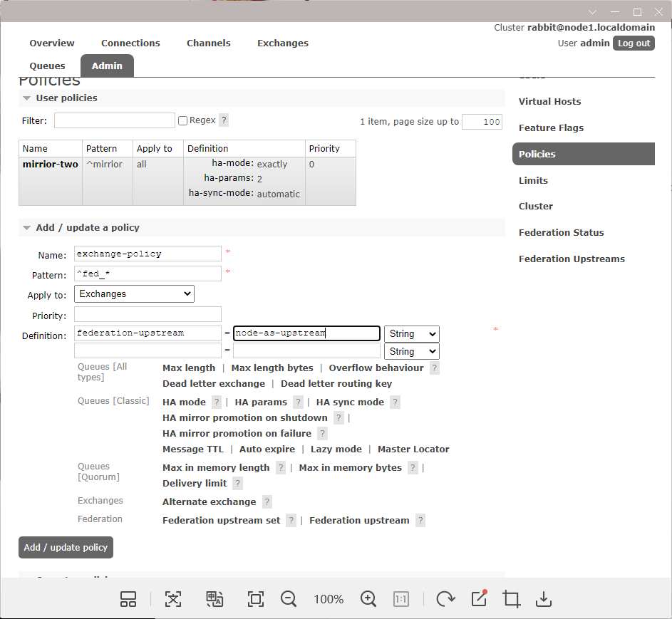Open the thumbnail grid view icon

[128, 599]
